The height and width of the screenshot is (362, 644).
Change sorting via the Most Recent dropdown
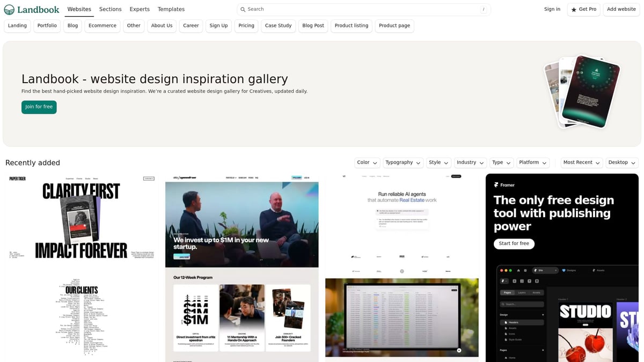(x=581, y=162)
